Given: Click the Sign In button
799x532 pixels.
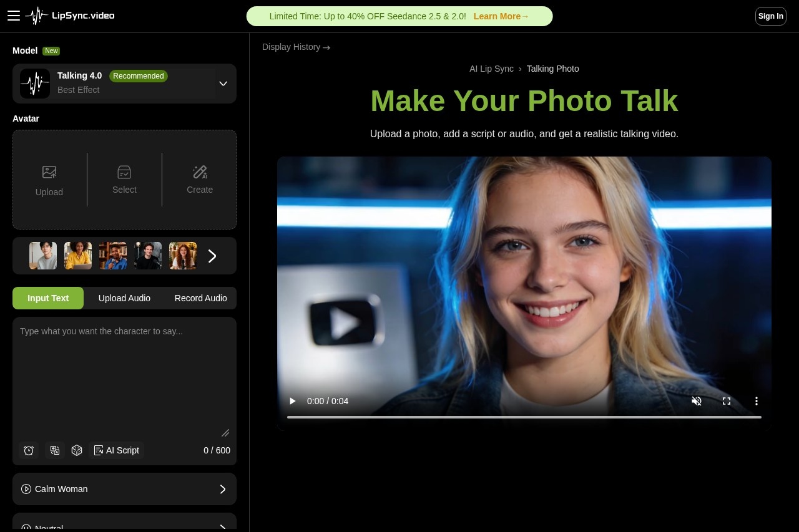Looking at the screenshot, I should click(771, 16).
